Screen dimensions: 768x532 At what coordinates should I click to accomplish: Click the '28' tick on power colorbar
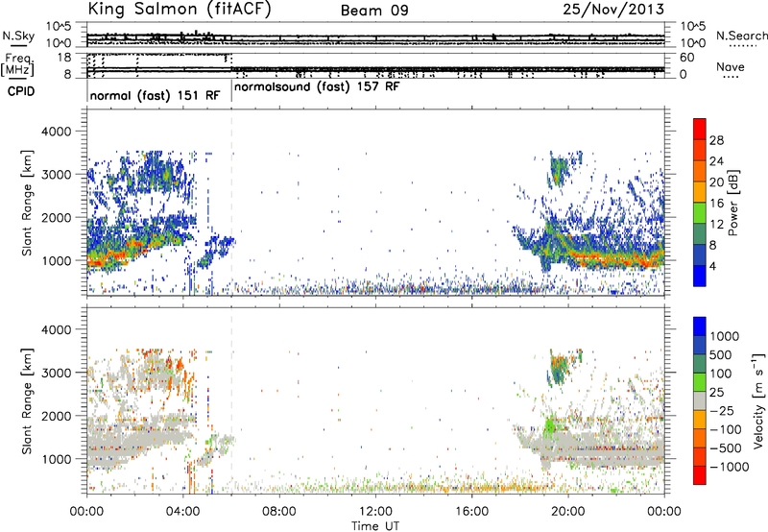[x=716, y=140]
